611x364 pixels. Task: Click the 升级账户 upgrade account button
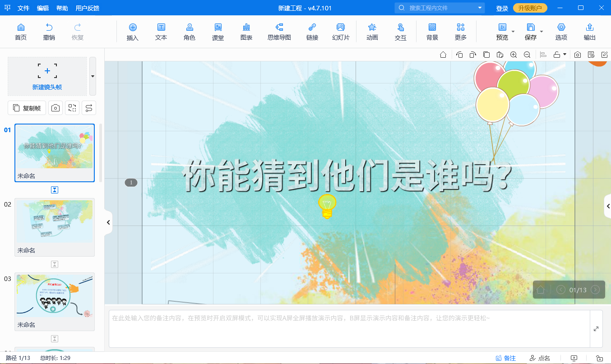530,8
